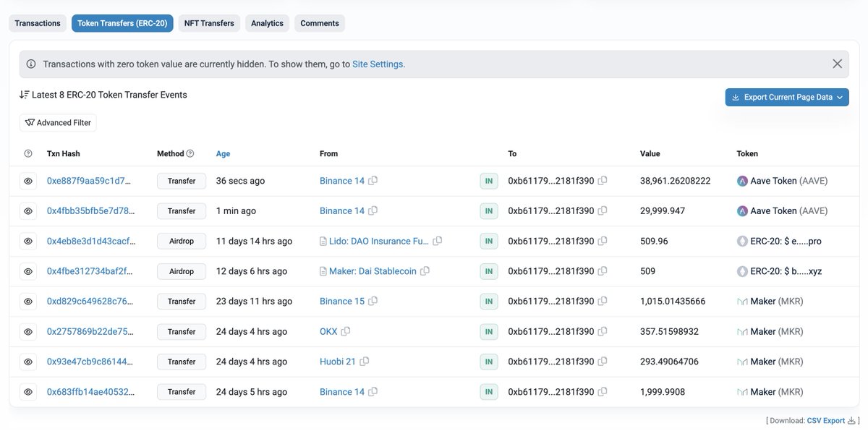Open the Binance 15 sender address
The height and width of the screenshot is (431, 868).
pos(342,301)
